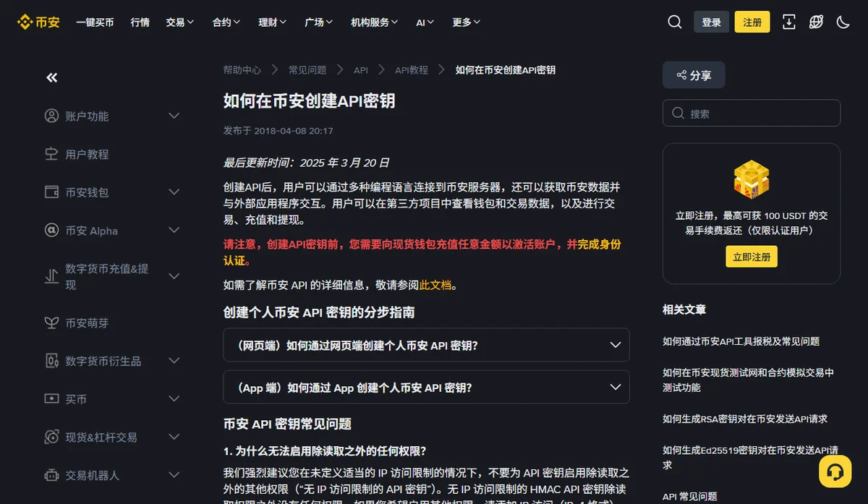Click the gift box reward image
The width and height of the screenshot is (868, 504).
pyautogui.click(x=752, y=179)
